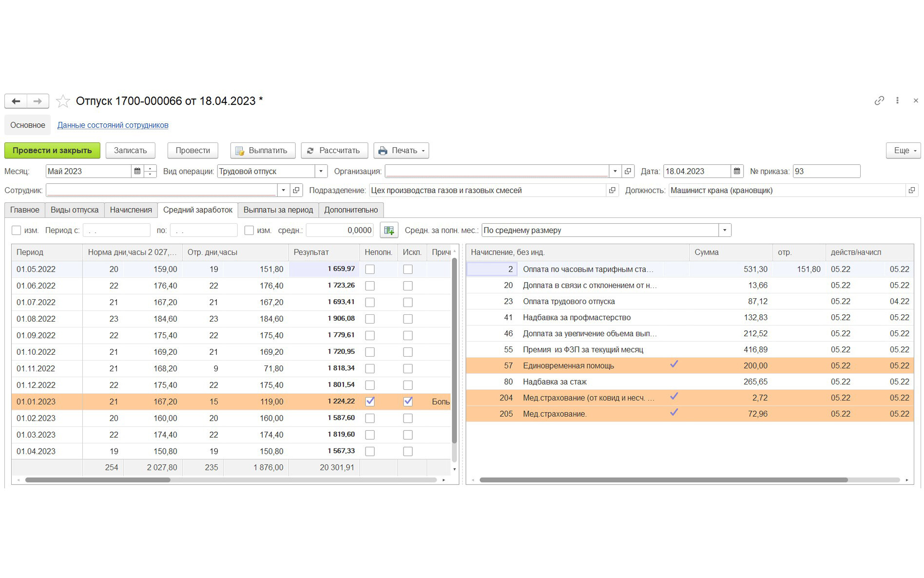Screen dimensions: 924x578
Task: Click horizontal scrollbar of periods table
Action: coord(97,480)
